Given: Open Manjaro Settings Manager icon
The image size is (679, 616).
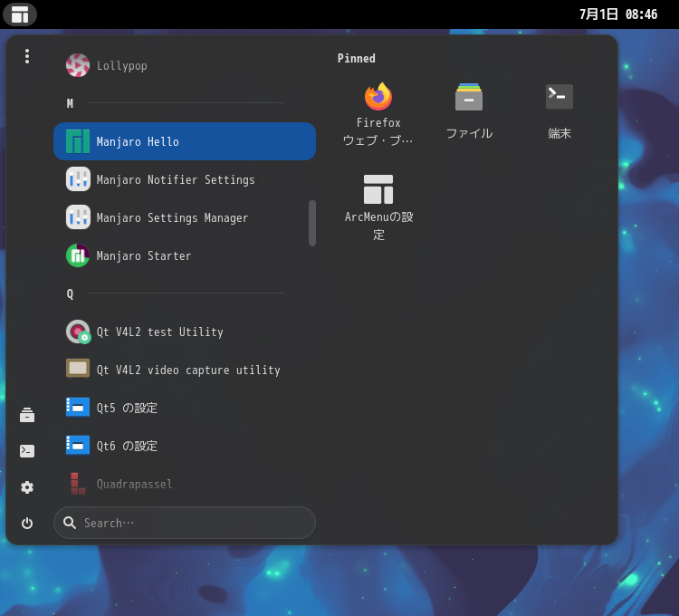Looking at the screenshot, I should click(x=78, y=217).
